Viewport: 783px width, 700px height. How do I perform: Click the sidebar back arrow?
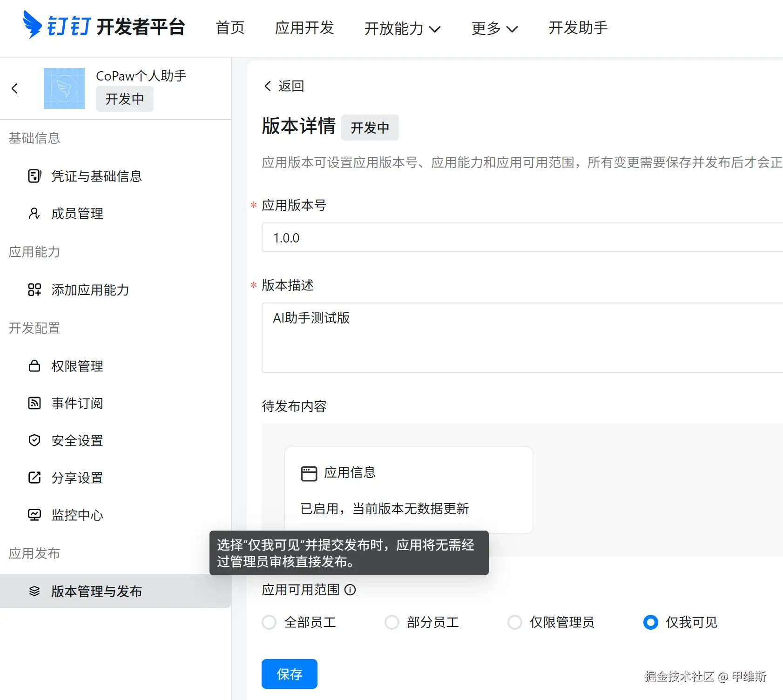(x=15, y=88)
